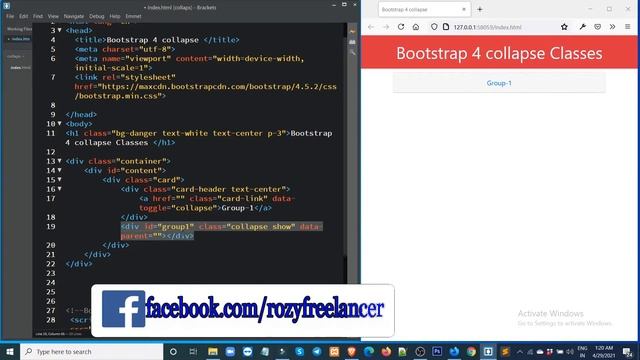The image size is (640, 360).
Task: Open the View menu in Brackets
Action: (53, 16)
